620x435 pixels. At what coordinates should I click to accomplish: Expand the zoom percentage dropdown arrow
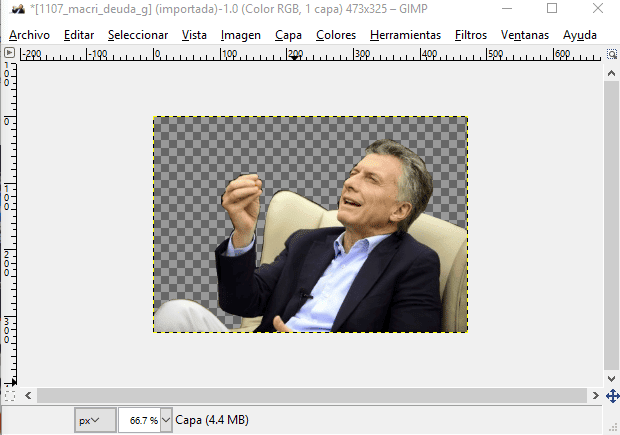point(165,420)
